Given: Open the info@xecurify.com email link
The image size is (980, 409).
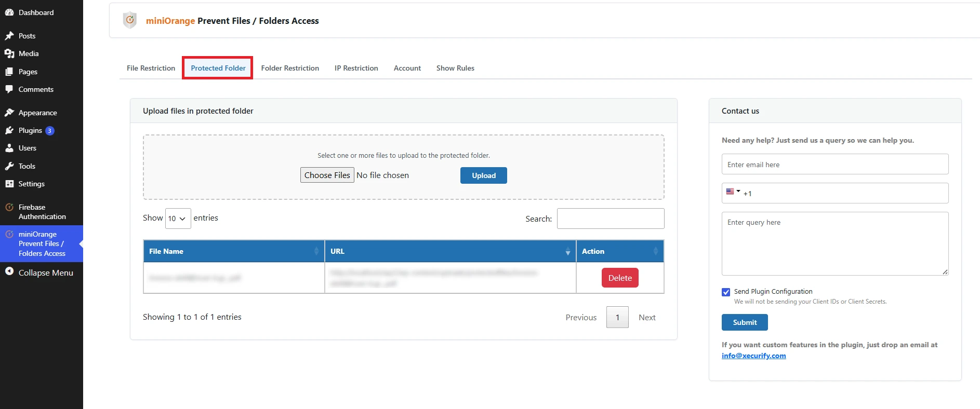Looking at the screenshot, I should click(753, 356).
